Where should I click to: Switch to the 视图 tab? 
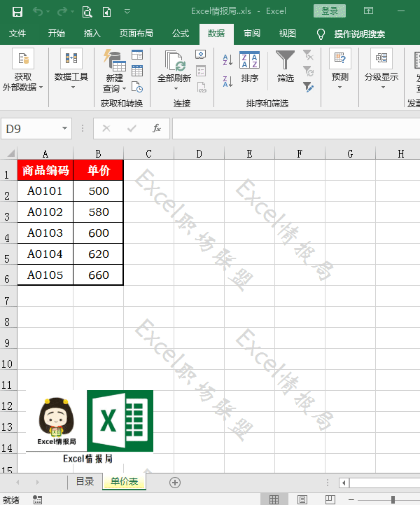(288, 34)
